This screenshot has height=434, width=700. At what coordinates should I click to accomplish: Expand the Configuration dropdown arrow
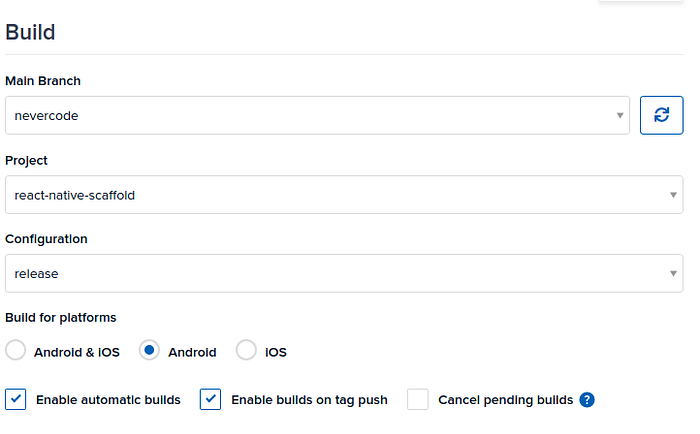click(x=673, y=273)
